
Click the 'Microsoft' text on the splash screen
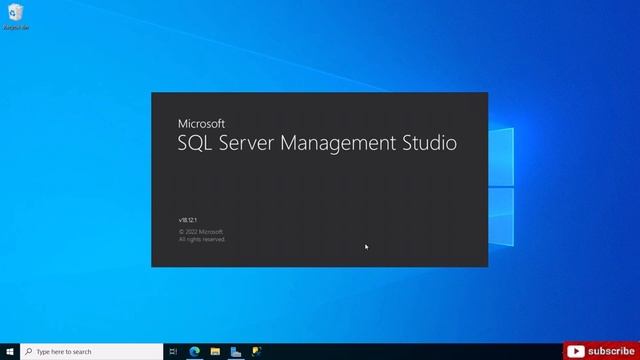coord(201,124)
